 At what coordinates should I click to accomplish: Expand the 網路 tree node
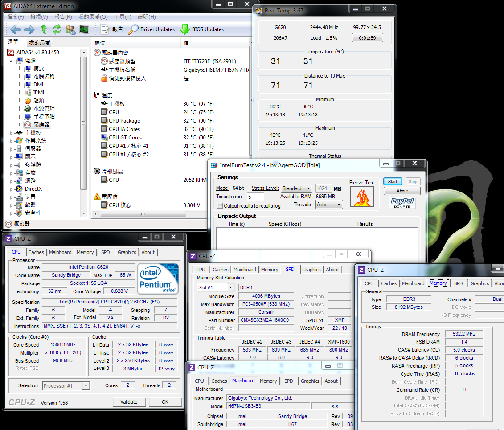11,181
